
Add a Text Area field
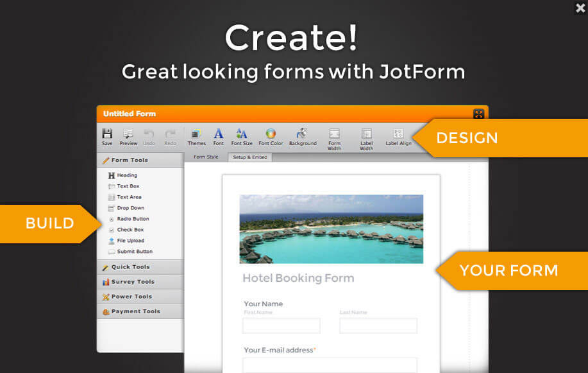tap(125, 197)
